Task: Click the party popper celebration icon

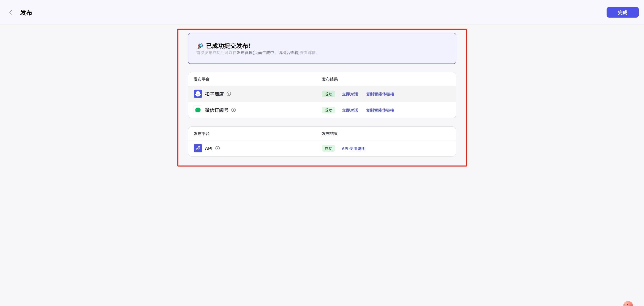Action: (200, 46)
